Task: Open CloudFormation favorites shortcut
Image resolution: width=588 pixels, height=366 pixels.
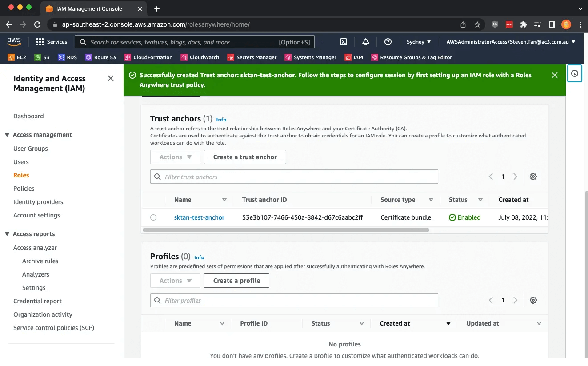Action: (148, 57)
